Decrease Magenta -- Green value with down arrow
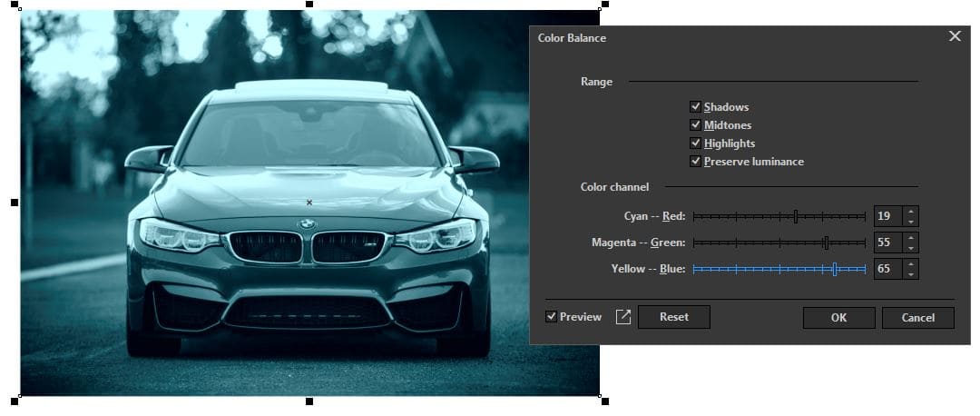The height and width of the screenshot is (416, 980). coord(911,248)
